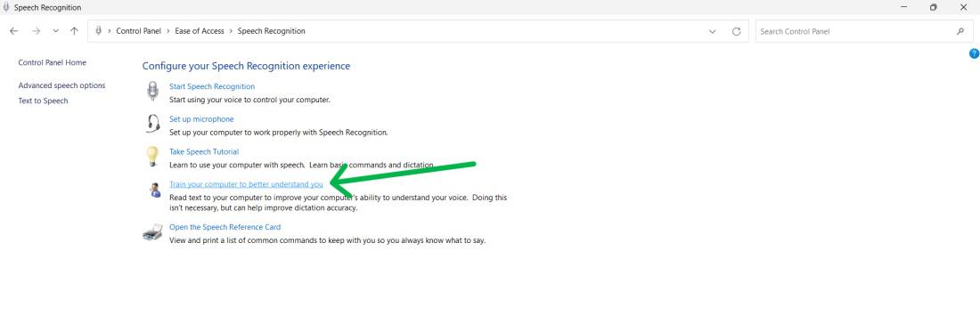The width and height of the screenshot is (980, 324).
Task: Open the Text to Speech sidebar link
Action: pyautogui.click(x=43, y=101)
